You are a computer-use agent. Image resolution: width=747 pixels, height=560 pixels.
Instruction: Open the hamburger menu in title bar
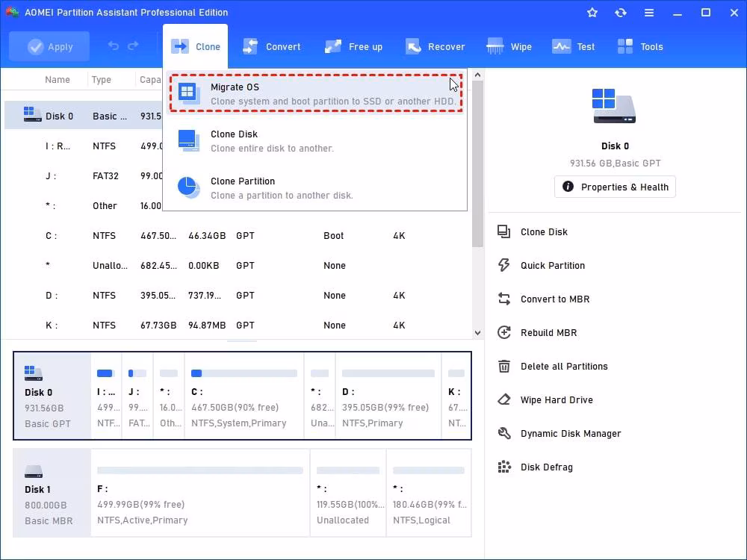coord(649,13)
